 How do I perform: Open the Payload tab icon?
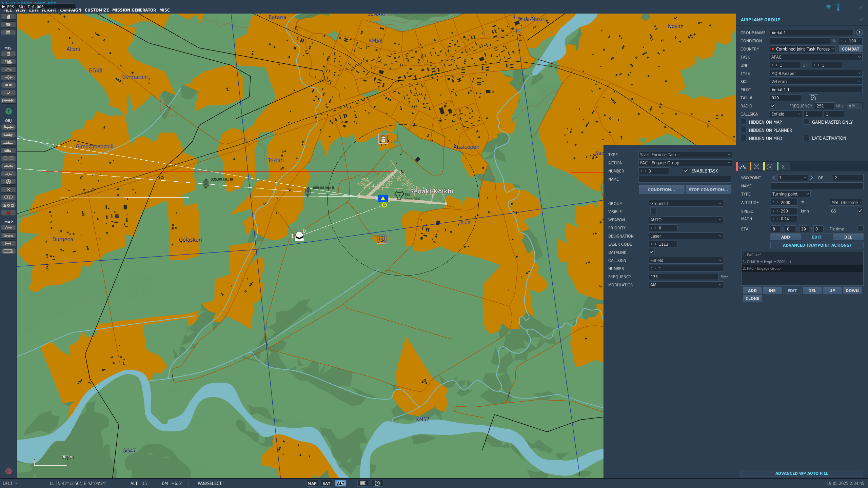[x=756, y=166]
